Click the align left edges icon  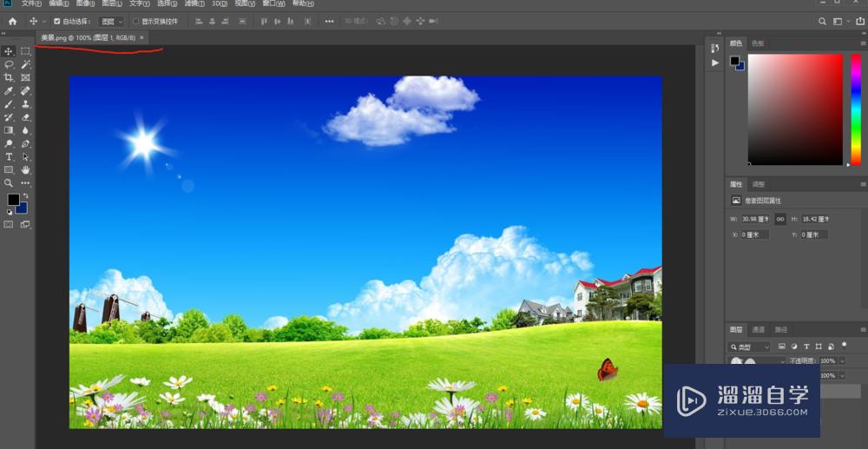tap(199, 22)
